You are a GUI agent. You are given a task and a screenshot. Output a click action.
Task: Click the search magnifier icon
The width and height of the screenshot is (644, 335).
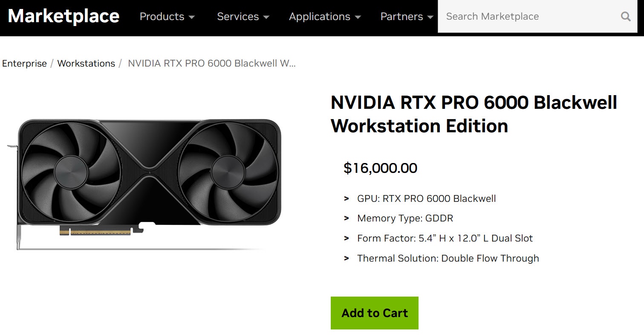[x=626, y=17]
